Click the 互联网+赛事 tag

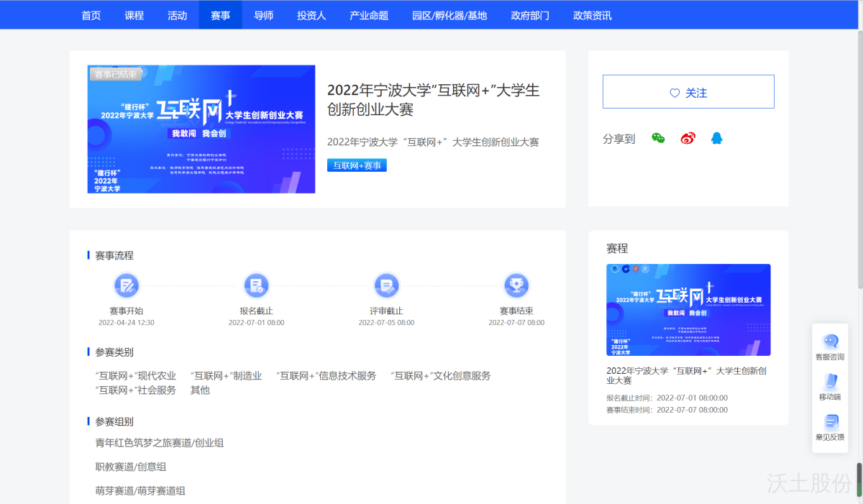[357, 165]
